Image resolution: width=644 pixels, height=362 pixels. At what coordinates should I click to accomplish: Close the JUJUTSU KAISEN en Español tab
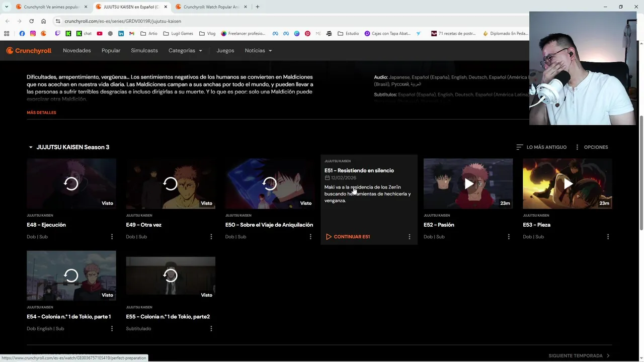tap(166, 7)
